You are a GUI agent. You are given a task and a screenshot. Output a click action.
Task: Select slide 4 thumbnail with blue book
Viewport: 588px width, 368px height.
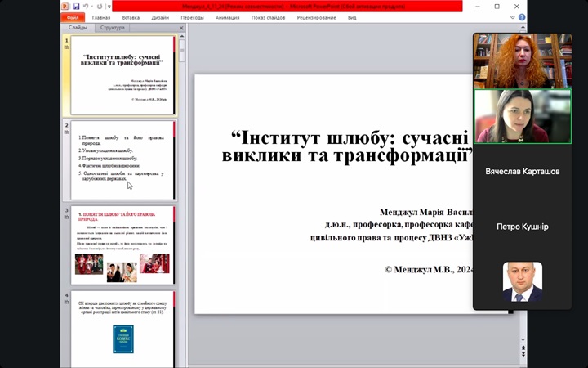click(x=122, y=327)
